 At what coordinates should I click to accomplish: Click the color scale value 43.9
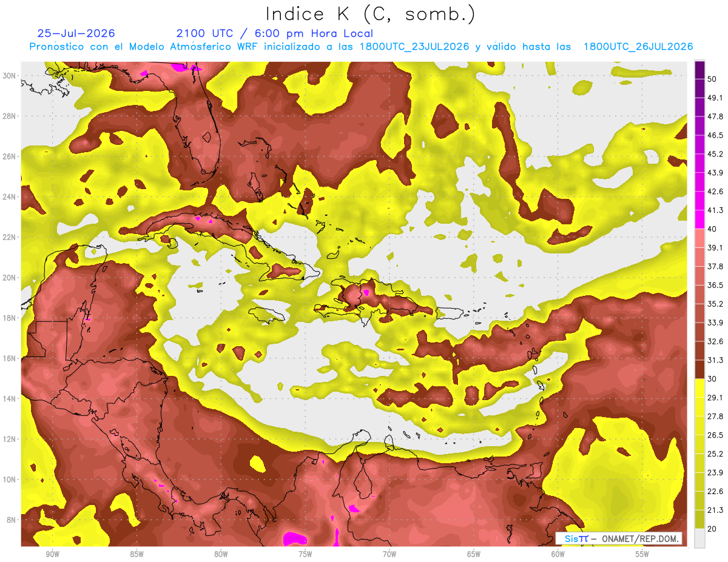click(715, 173)
